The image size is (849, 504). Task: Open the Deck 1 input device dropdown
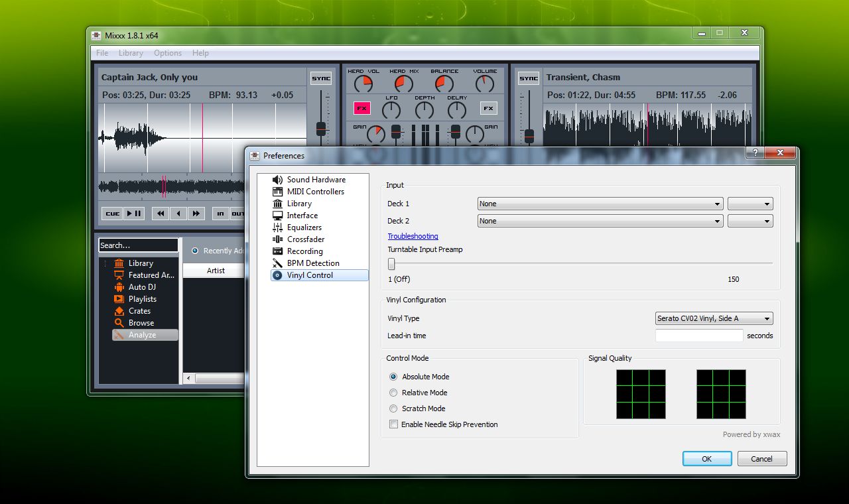click(x=600, y=204)
